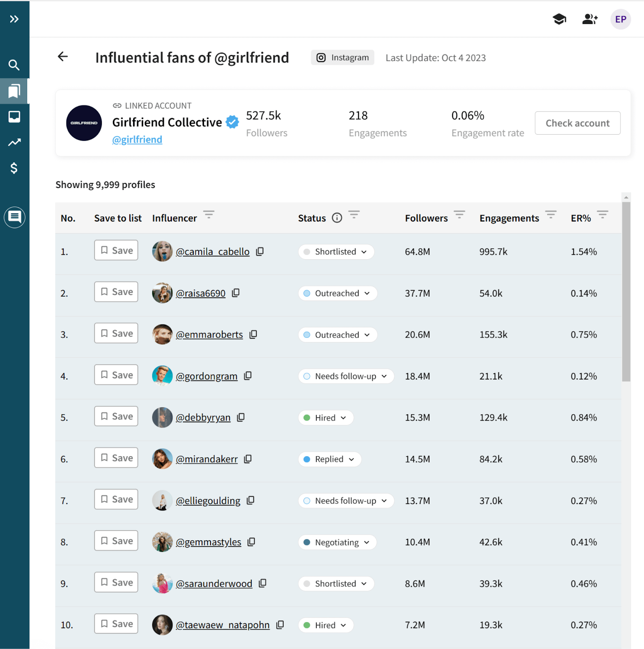Copy the @mirandakerr handle
Screen dimensions: 644x649
point(248,459)
